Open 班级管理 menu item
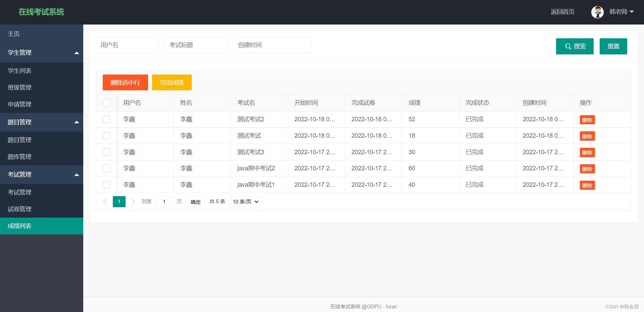This screenshot has height=312, width=644. point(42,88)
